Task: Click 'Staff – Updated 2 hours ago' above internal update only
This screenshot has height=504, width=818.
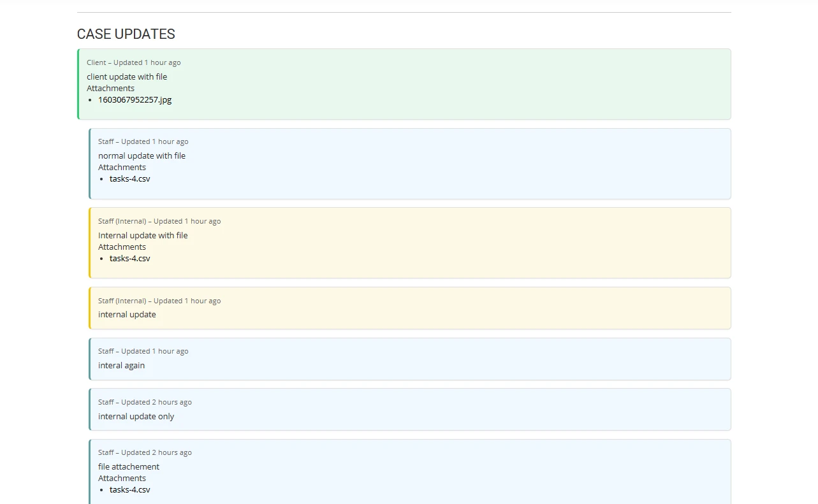Action: [145, 402]
